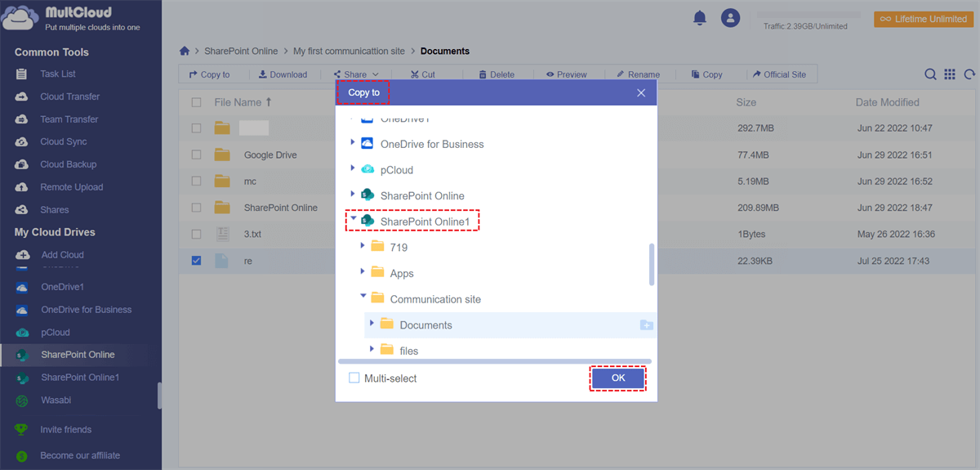980x470 pixels.
Task: Click the Remote Upload sidebar icon
Action: [23, 187]
